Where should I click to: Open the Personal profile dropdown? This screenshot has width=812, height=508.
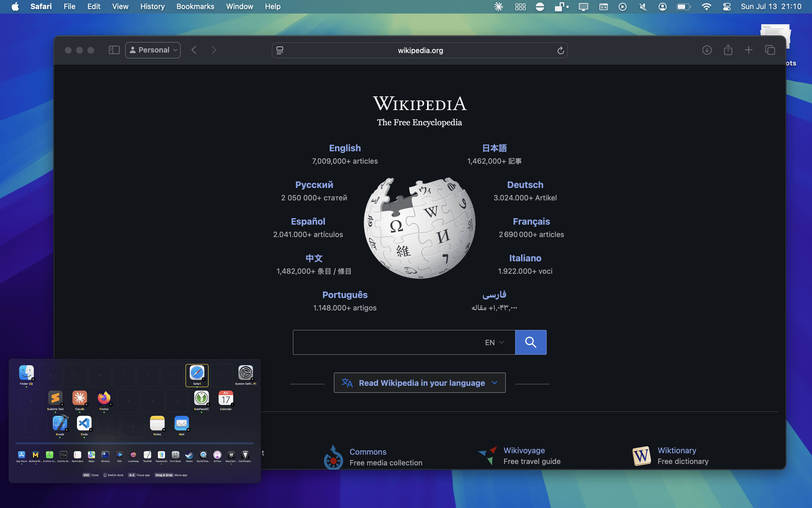coord(153,50)
